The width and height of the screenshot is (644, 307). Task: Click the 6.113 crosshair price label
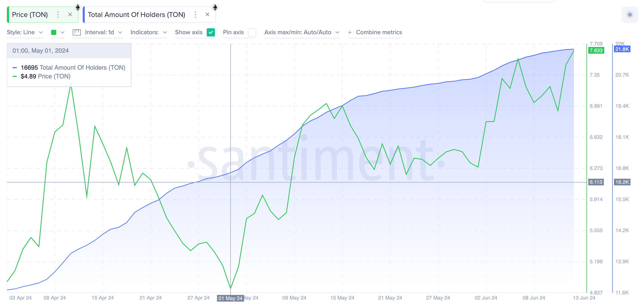pos(596,182)
